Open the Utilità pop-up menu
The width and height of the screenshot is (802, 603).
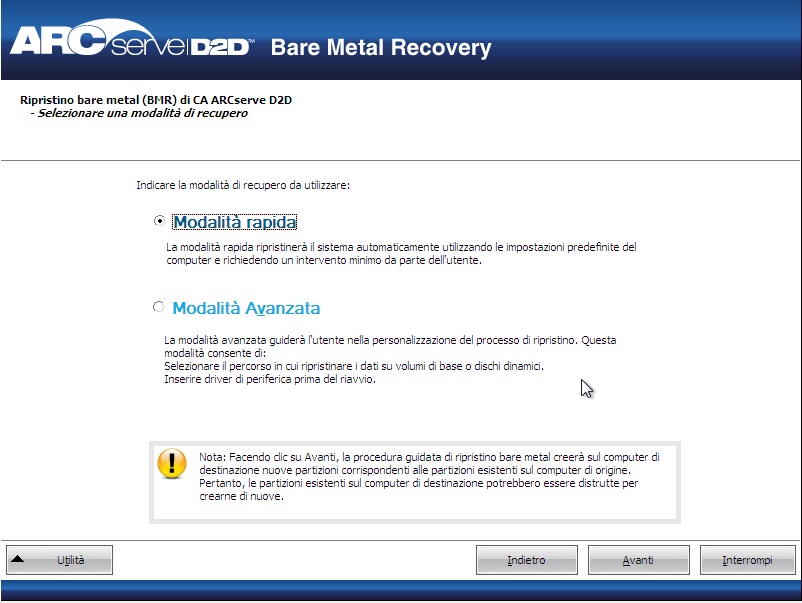click(59, 560)
